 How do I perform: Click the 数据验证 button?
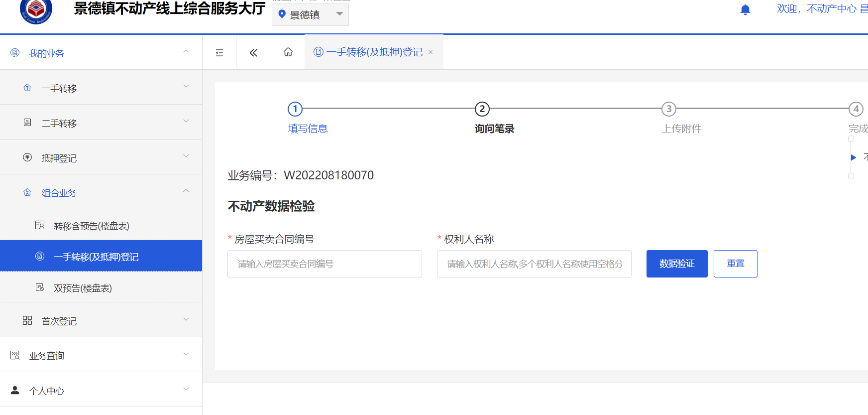coord(676,264)
